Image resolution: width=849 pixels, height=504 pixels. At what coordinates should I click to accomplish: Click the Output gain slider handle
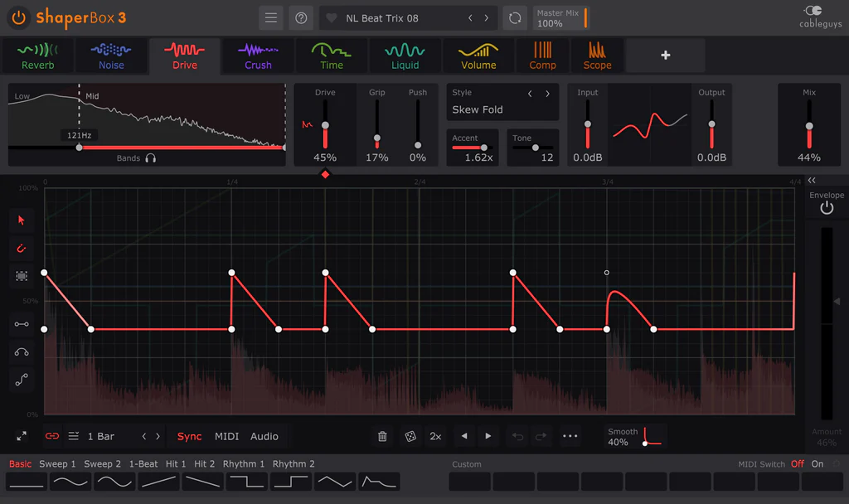pyautogui.click(x=711, y=124)
